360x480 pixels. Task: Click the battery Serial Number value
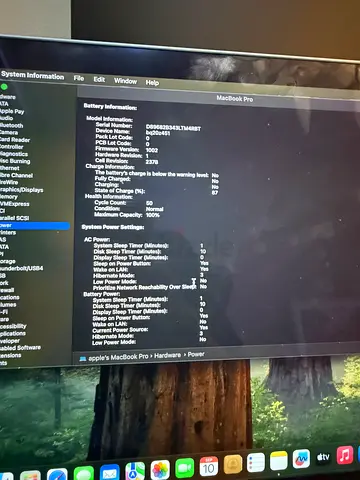coord(173,128)
